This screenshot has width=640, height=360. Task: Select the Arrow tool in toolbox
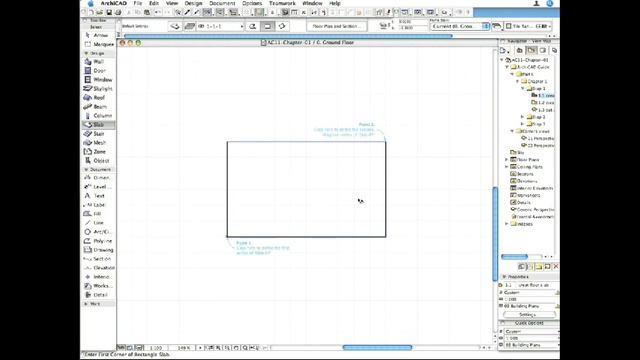(x=98, y=35)
